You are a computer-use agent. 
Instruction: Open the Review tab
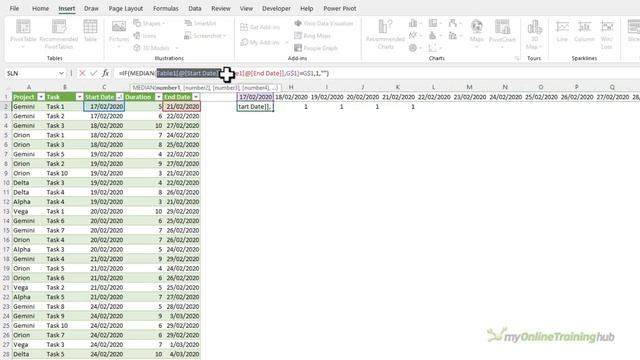pyautogui.click(x=221, y=8)
